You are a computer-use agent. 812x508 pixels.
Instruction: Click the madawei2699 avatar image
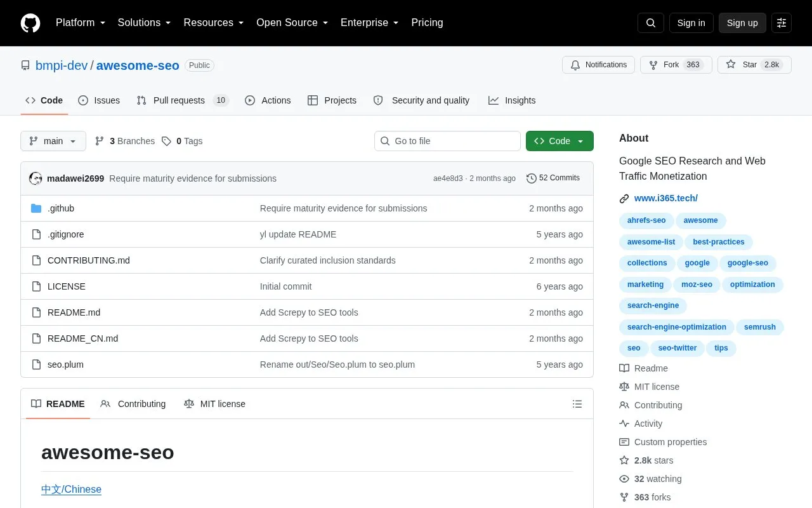tap(36, 178)
